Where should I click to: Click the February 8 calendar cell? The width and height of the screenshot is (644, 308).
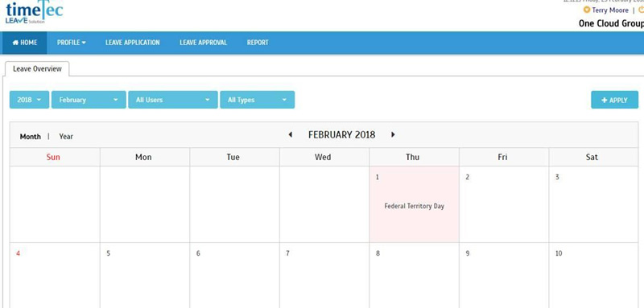(x=414, y=275)
